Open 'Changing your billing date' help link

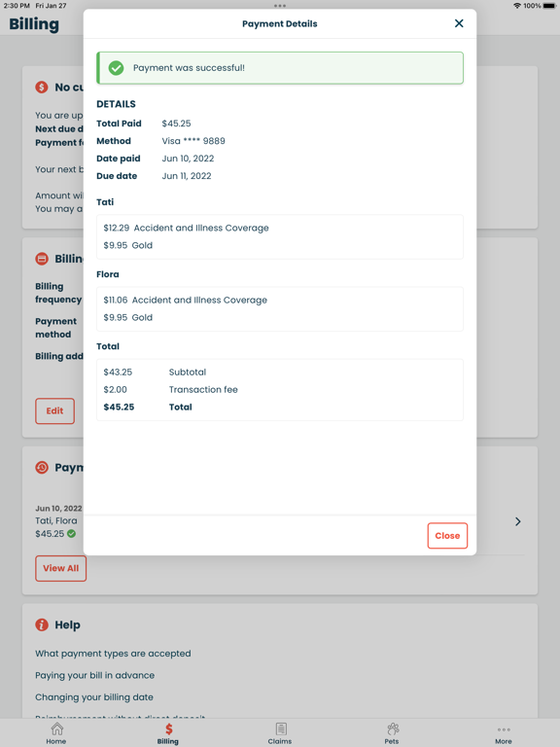pyautogui.click(x=94, y=697)
